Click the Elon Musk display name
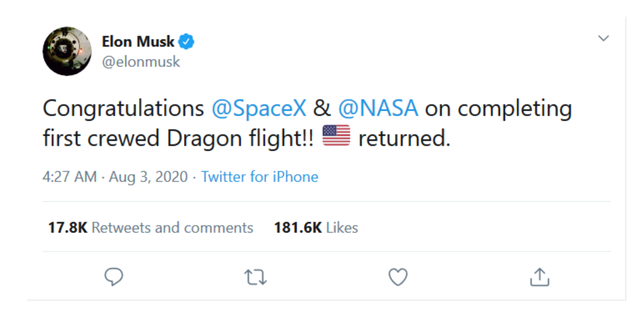644x322 pixels. (x=138, y=42)
